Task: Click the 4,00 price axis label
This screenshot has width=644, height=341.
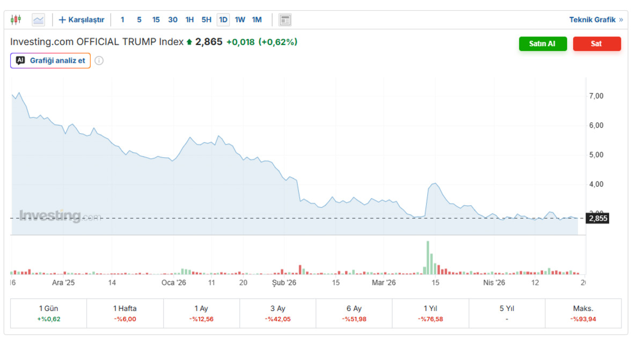Action: tap(596, 184)
